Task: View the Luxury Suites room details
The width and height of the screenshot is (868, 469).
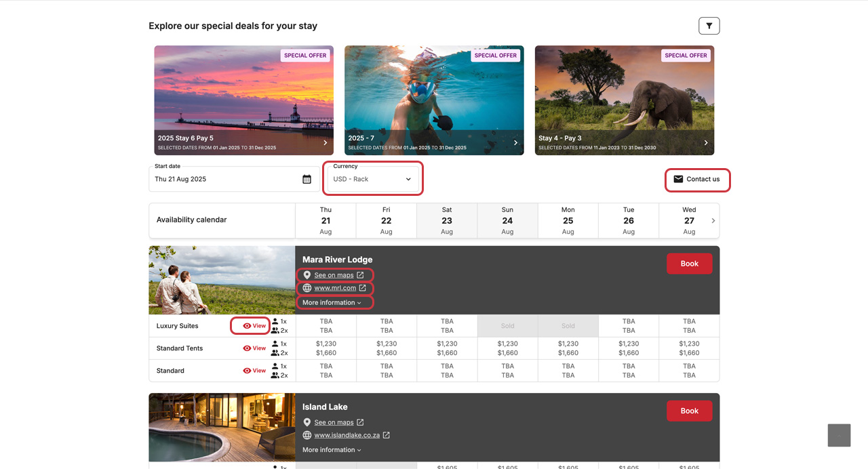Action: tap(254, 326)
